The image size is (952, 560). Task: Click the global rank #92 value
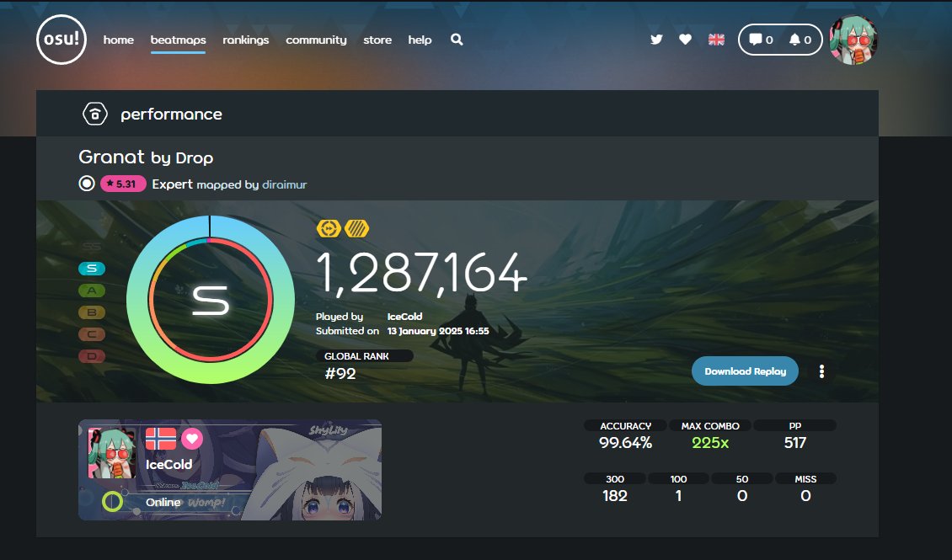pyautogui.click(x=340, y=374)
